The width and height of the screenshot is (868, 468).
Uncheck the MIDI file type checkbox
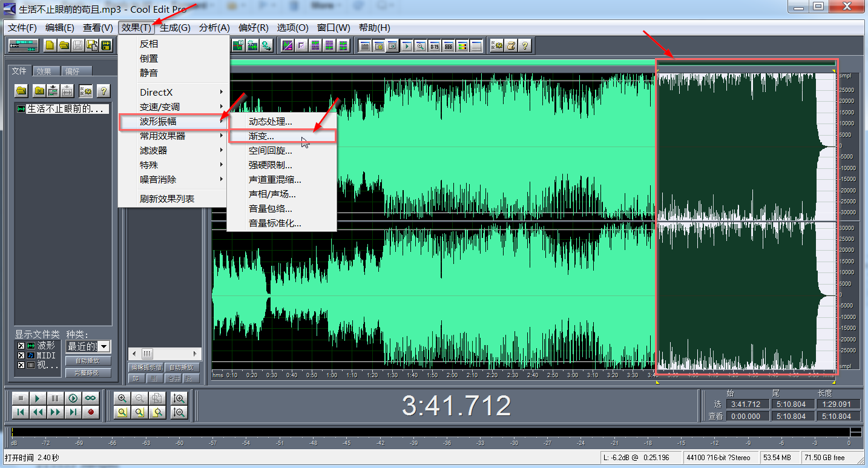pos(21,355)
